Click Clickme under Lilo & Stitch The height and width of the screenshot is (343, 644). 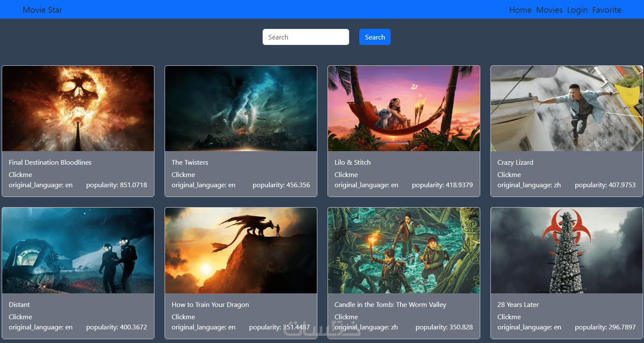click(x=346, y=174)
